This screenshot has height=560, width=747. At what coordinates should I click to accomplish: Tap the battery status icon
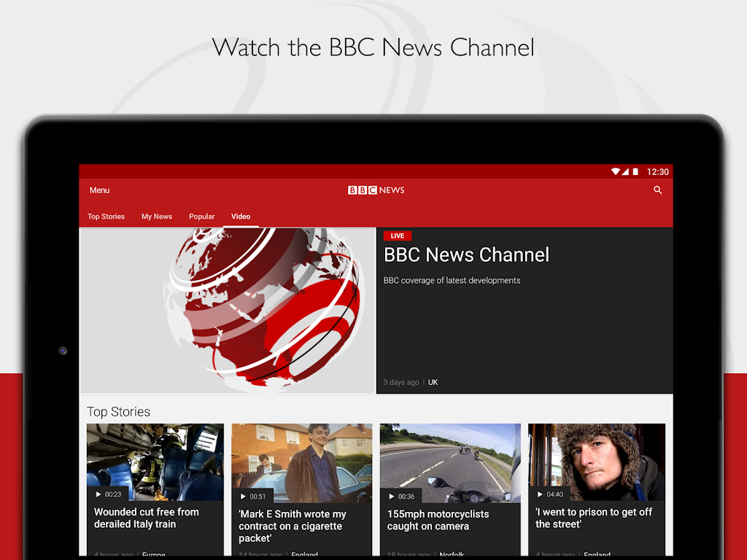pos(635,171)
